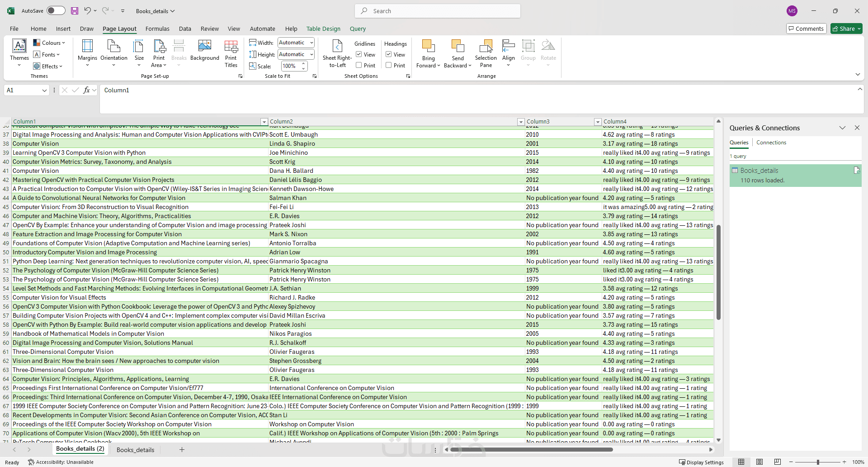Open theme Colours dropdown
The width and height of the screenshot is (868, 467).
49,43
